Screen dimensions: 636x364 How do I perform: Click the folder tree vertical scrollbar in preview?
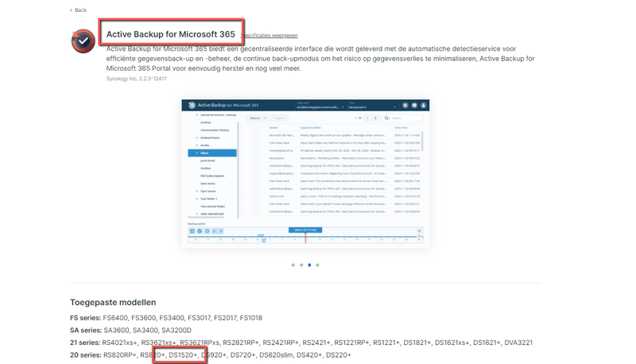point(238,170)
